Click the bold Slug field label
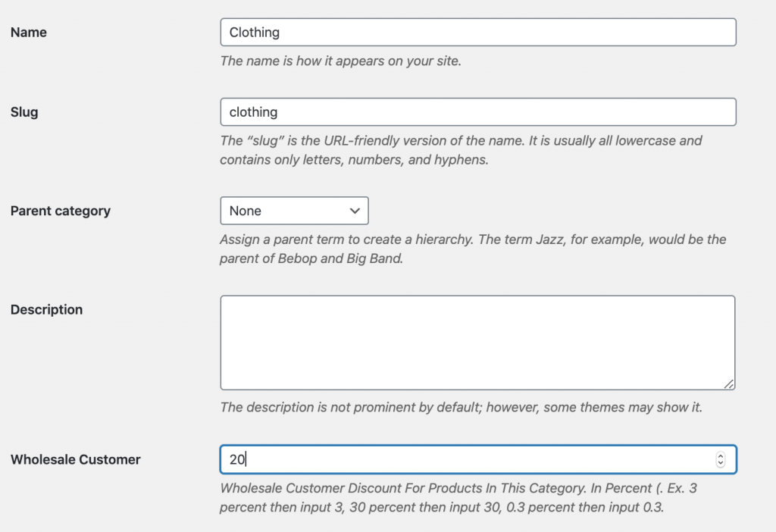The image size is (776, 532). [x=24, y=112]
